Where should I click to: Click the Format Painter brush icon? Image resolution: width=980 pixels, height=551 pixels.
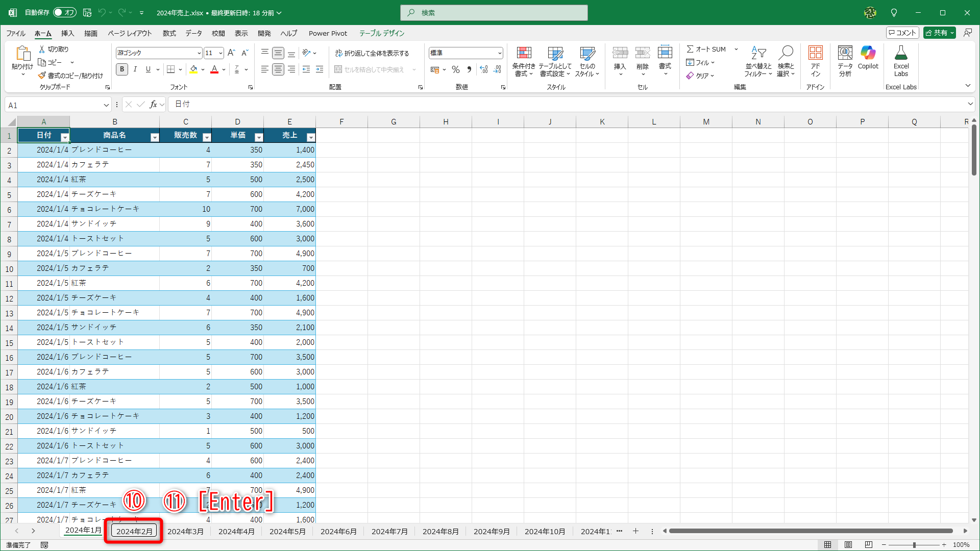click(42, 76)
